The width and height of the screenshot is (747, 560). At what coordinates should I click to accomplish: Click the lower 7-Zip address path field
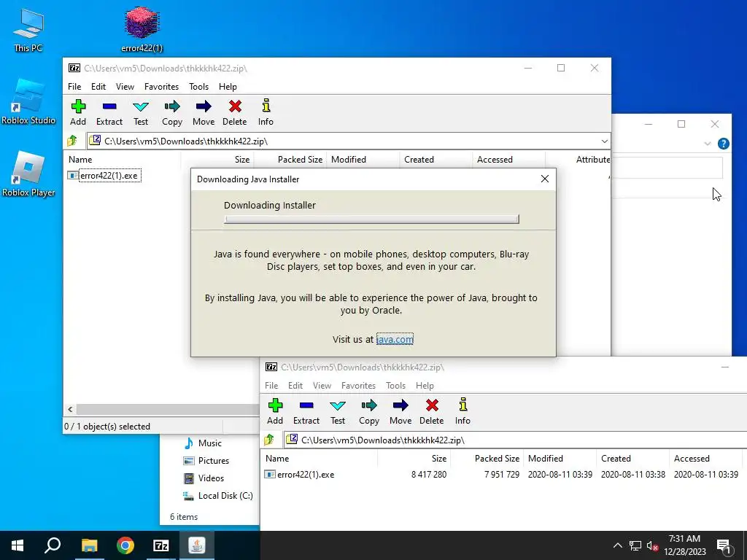(x=516, y=440)
